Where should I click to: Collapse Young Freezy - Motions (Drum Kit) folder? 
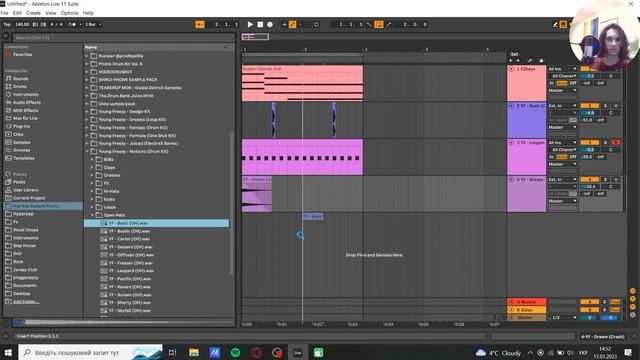pos(87,151)
